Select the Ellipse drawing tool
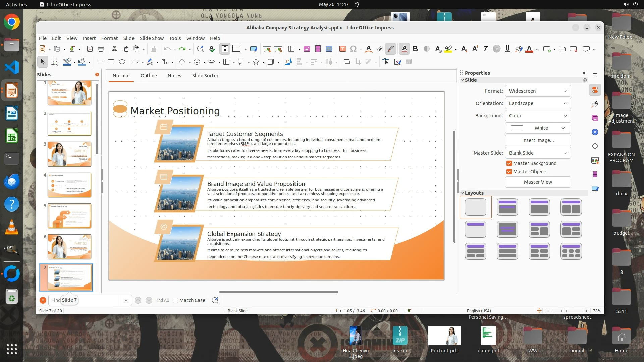 coord(122,62)
